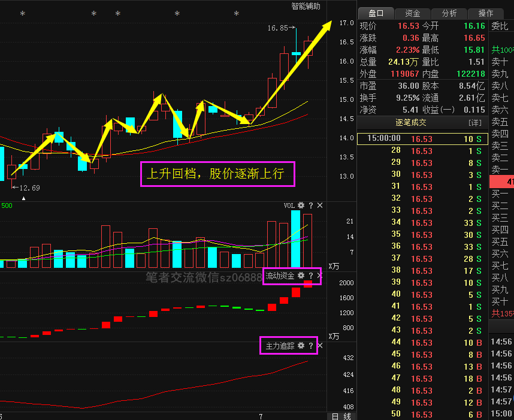Click the 市盈 value 36.00
The image size is (514, 420).
tap(409, 86)
